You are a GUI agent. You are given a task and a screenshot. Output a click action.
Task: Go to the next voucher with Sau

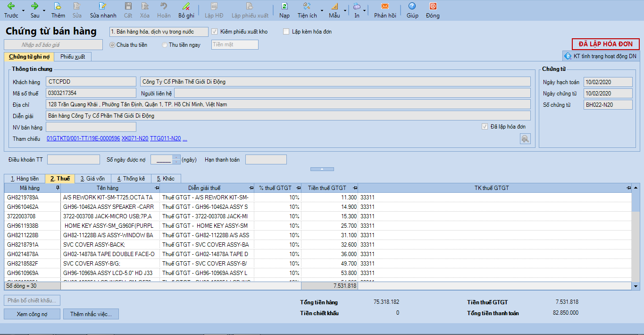[x=35, y=10]
